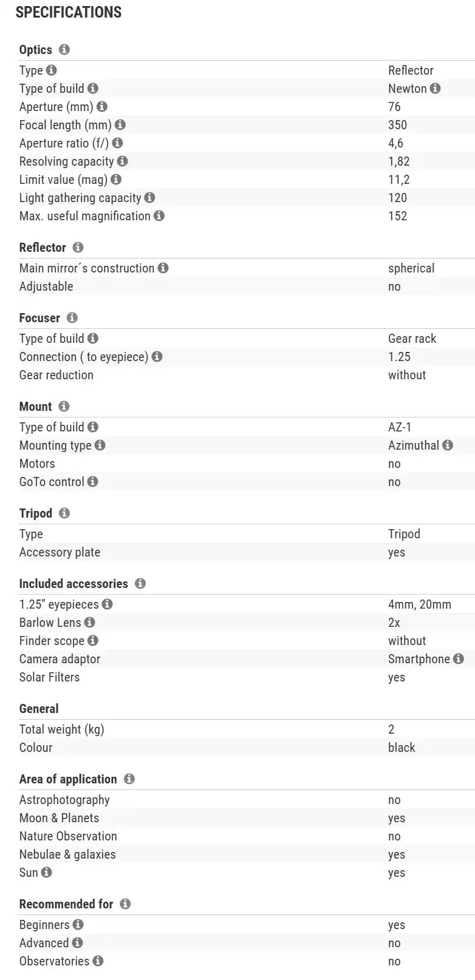
Task: Open info for Max. useful magnification
Action: click(159, 216)
